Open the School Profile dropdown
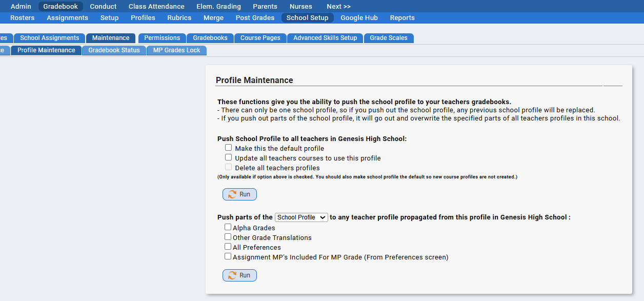The height and width of the screenshot is (301, 644). pyautogui.click(x=301, y=217)
